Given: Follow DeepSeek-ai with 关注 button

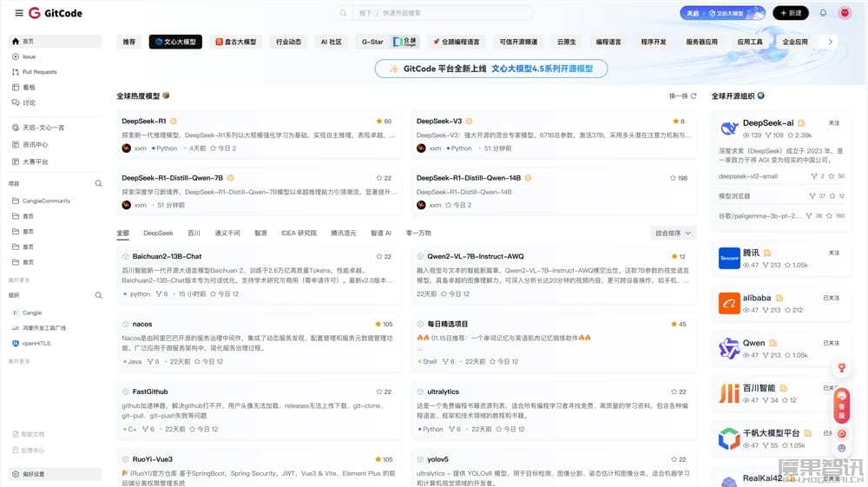Looking at the screenshot, I should 834,123.
